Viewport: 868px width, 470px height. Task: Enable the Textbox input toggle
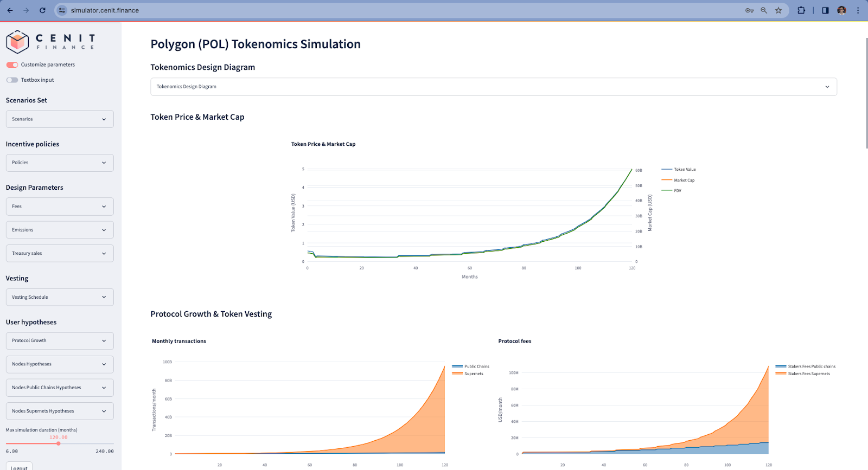coord(12,80)
